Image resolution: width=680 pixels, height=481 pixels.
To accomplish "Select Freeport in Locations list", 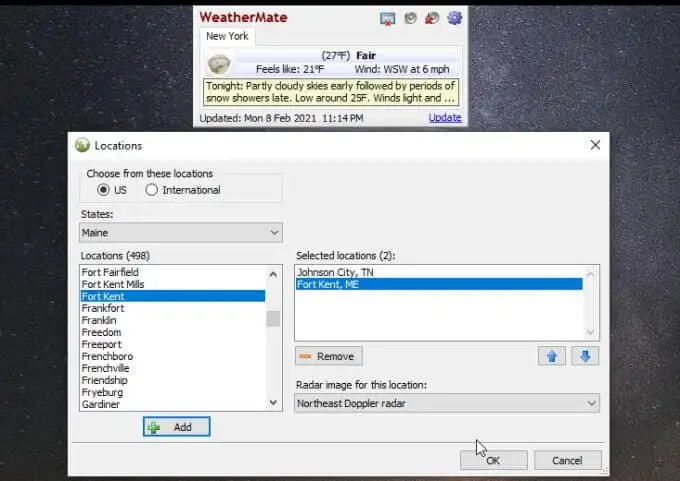I will pyautogui.click(x=173, y=345).
